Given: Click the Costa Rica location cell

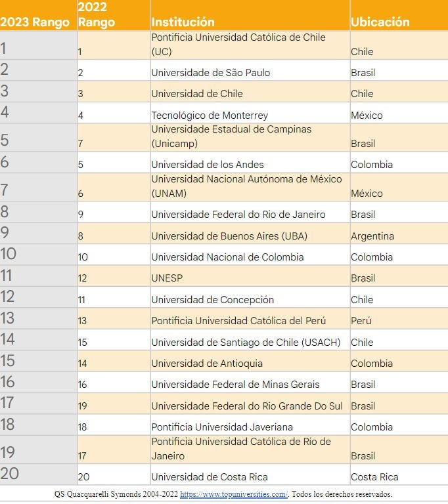Looking at the screenshot, I should pos(374,477).
